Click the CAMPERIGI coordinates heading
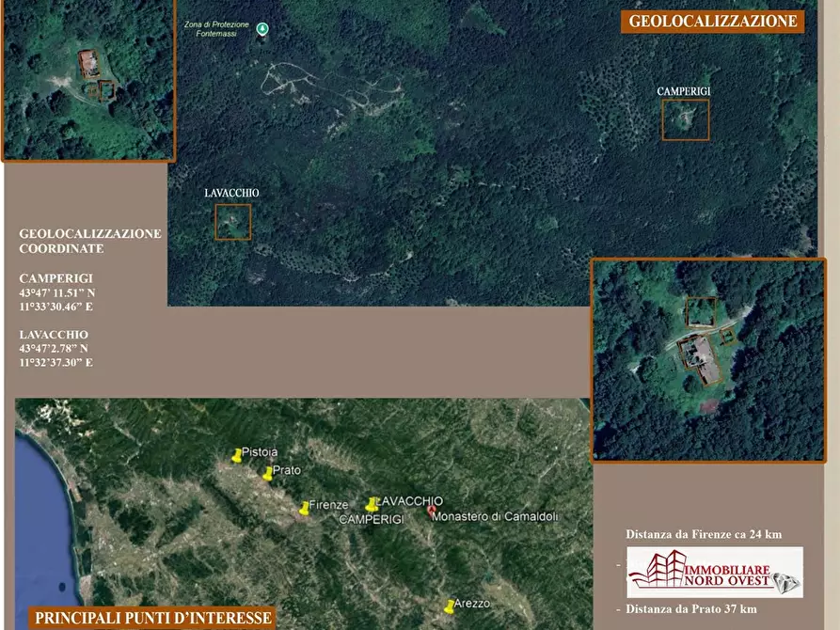Screen dimensions: 840x630 [55, 278]
